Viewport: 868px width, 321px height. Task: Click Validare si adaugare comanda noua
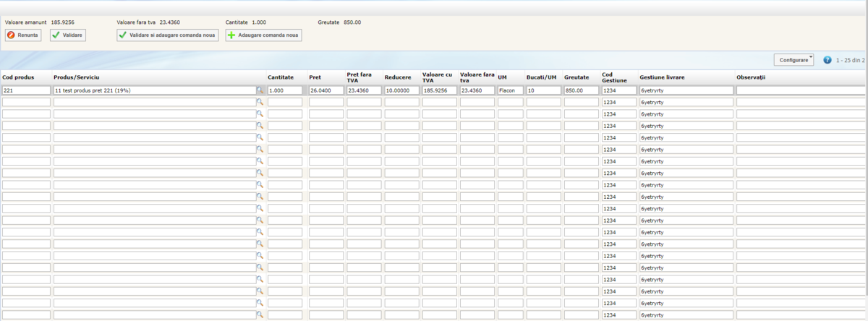[x=167, y=35]
